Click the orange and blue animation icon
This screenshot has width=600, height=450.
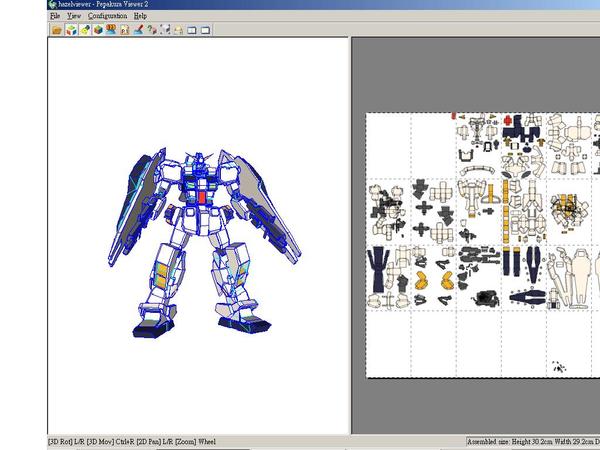click(x=111, y=29)
